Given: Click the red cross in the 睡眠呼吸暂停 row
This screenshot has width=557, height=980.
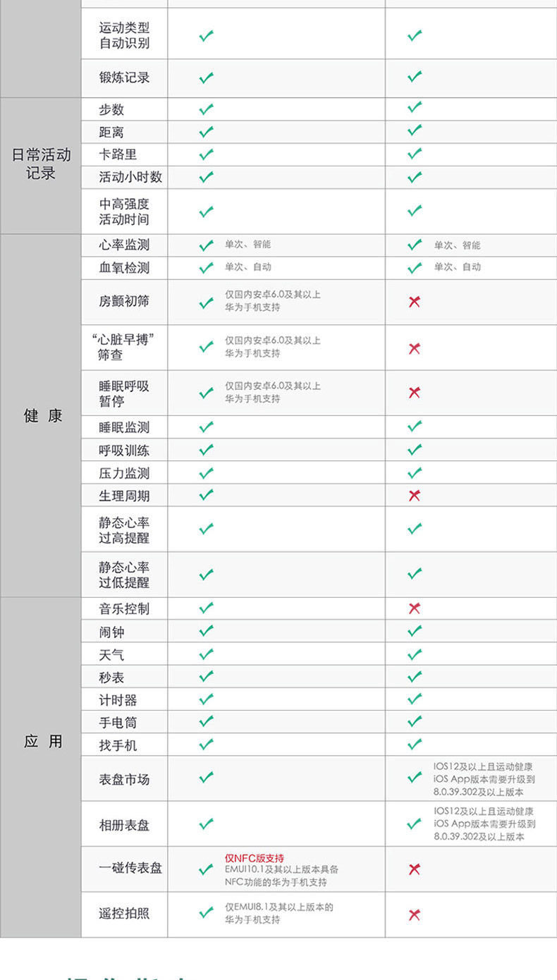Looking at the screenshot, I should (415, 393).
